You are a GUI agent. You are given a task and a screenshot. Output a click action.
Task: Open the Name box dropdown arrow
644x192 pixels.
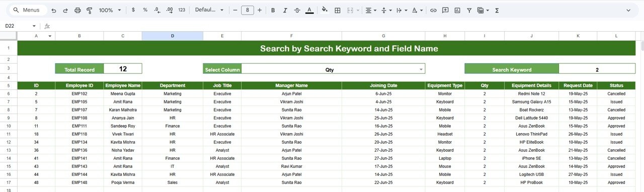pyautogui.click(x=34, y=26)
